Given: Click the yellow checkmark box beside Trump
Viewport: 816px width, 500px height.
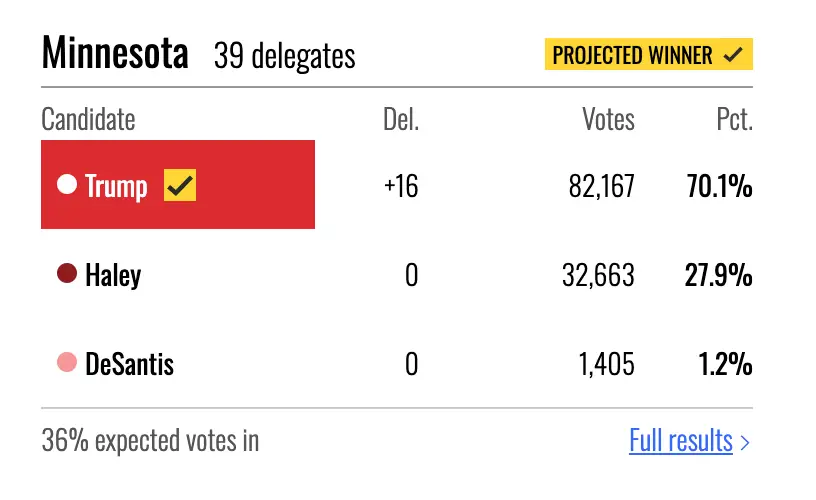Looking at the screenshot, I should click(x=180, y=185).
